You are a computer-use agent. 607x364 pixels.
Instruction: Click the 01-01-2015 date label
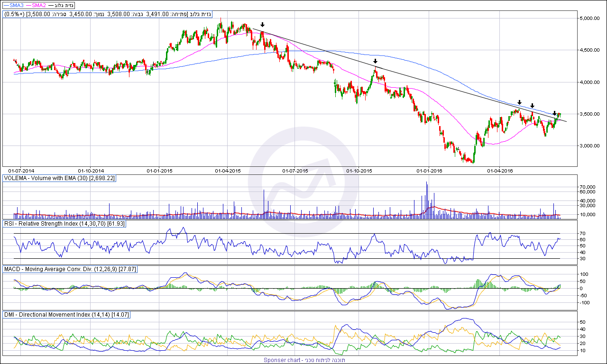[x=159, y=170]
